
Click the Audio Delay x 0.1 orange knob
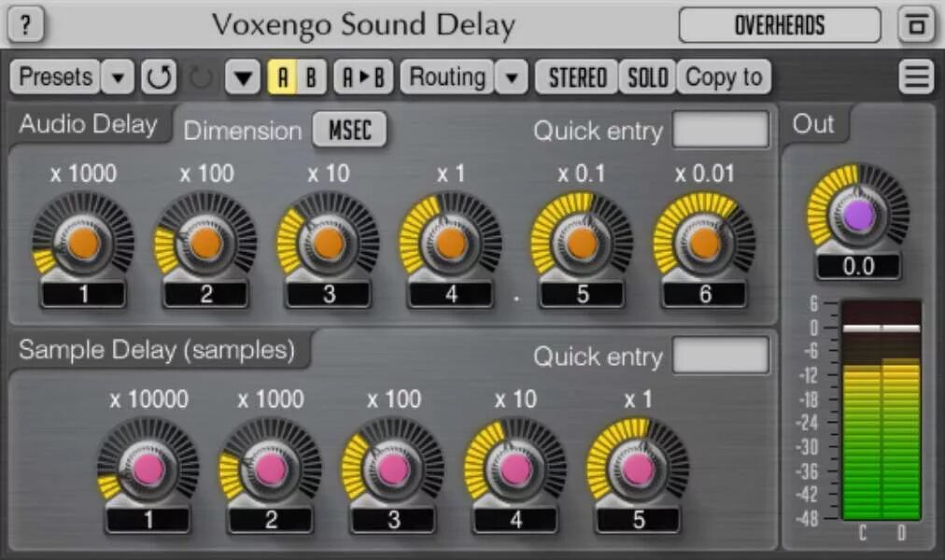pos(582,243)
